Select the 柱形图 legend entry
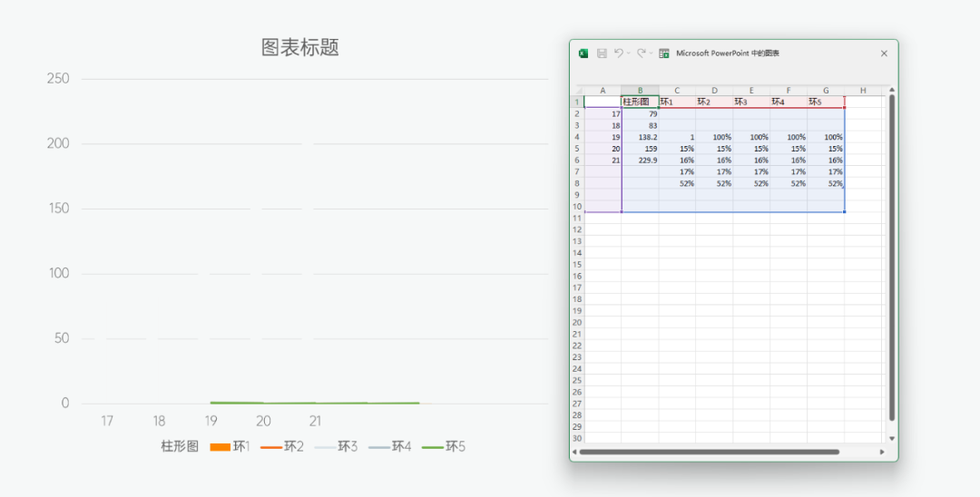Viewport: 980px width, 497px height. coord(180,446)
